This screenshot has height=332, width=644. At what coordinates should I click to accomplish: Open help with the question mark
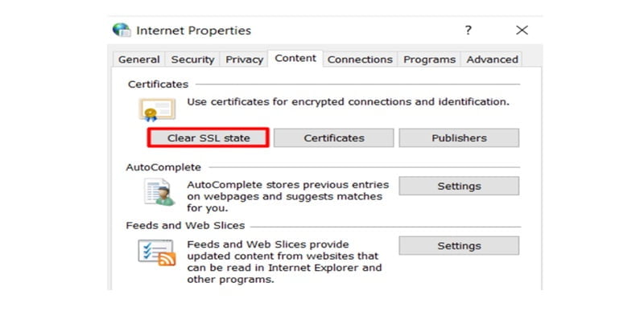tap(469, 30)
